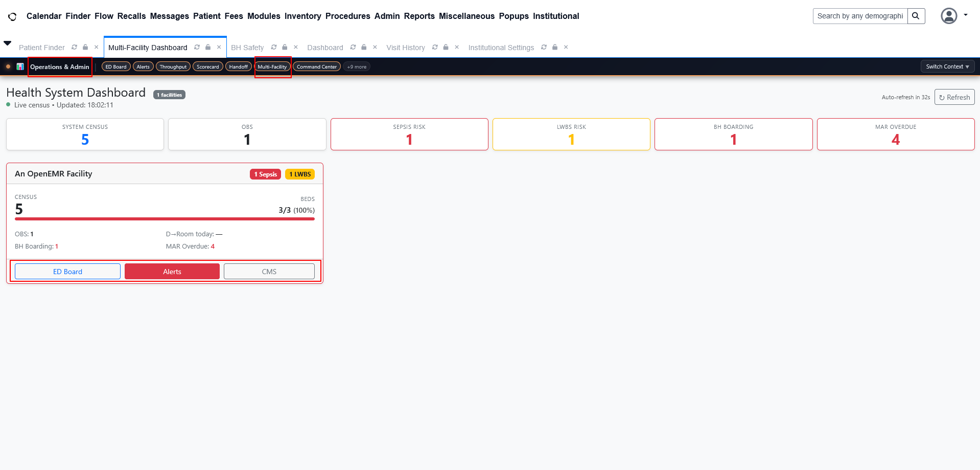Click the search magnifier icon
This screenshot has height=470, width=980.
[916, 16]
